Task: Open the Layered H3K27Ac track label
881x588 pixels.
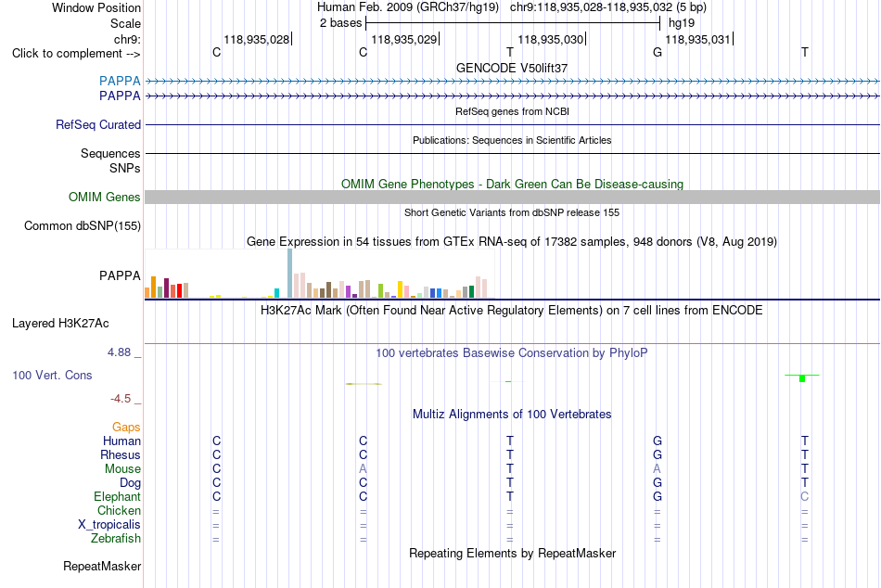Action: click(60, 324)
